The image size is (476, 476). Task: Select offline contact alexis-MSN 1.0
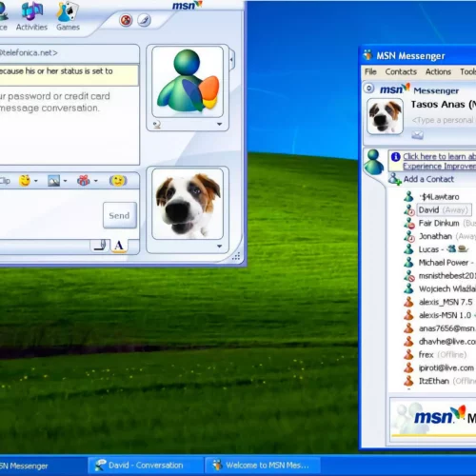(x=445, y=315)
